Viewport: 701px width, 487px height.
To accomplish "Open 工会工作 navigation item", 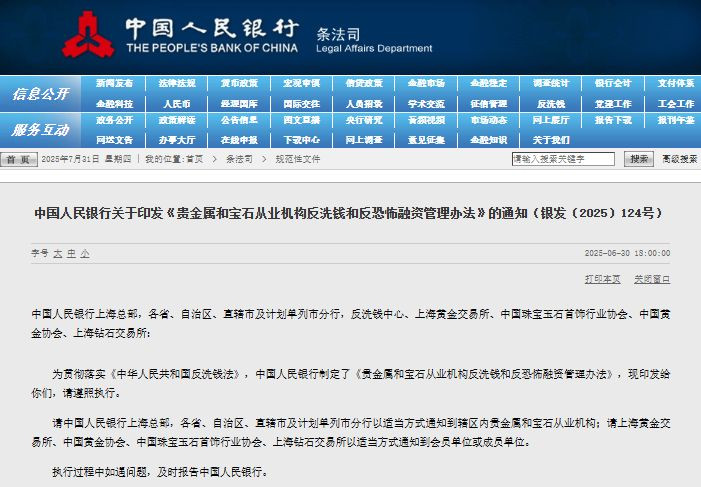I will [676, 104].
